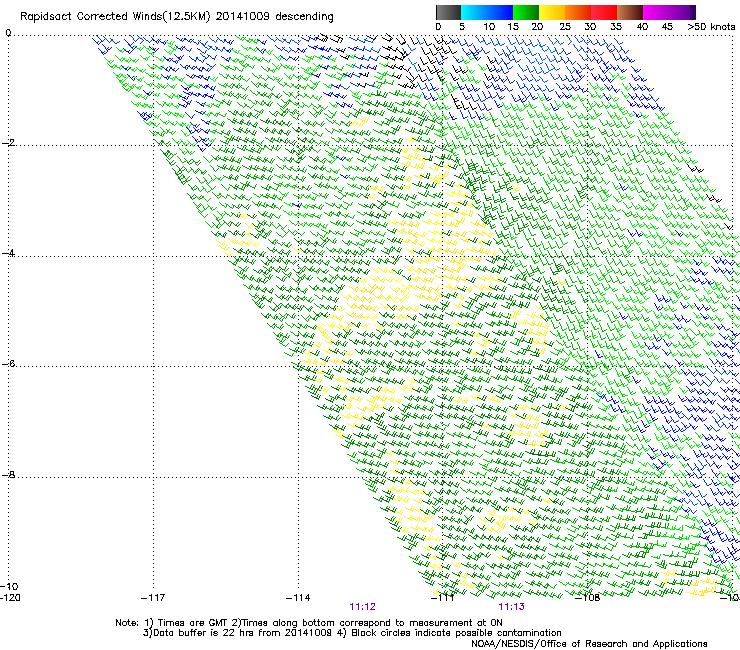Click the date '20141009 descending' in title
This screenshot has height=650, width=740.
click(275, 17)
